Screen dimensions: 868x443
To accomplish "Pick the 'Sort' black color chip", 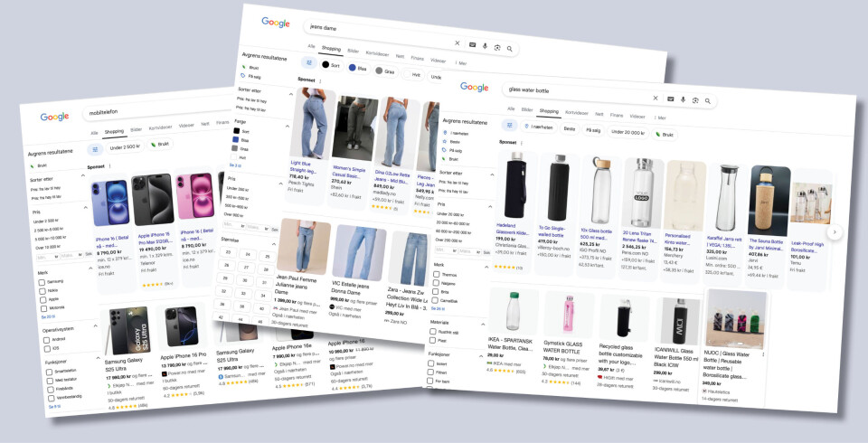I will click(331, 65).
